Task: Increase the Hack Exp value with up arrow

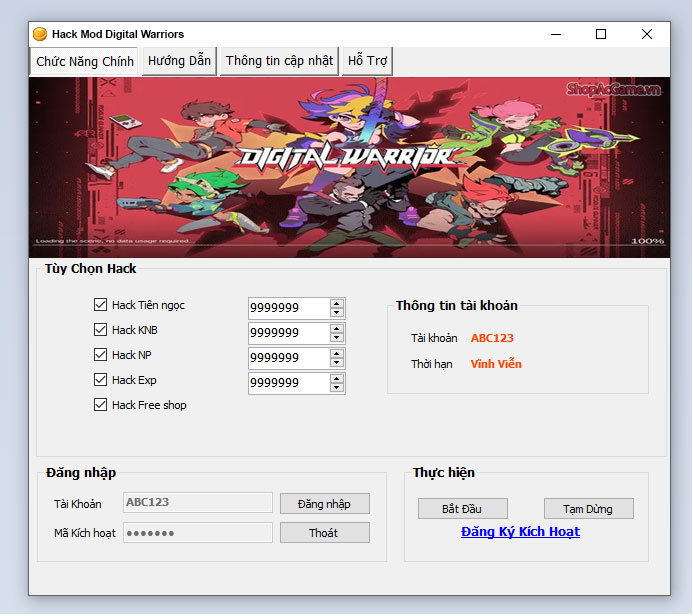Action: pyautogui.click(x=337, y=379)
